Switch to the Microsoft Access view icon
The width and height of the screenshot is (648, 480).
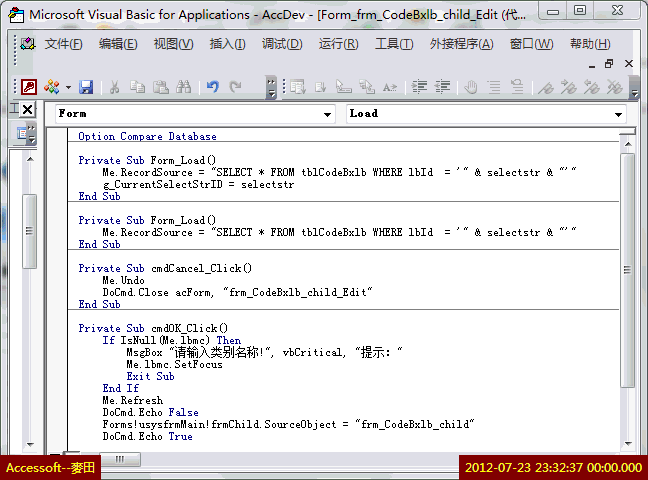click(x=29, y=87)
